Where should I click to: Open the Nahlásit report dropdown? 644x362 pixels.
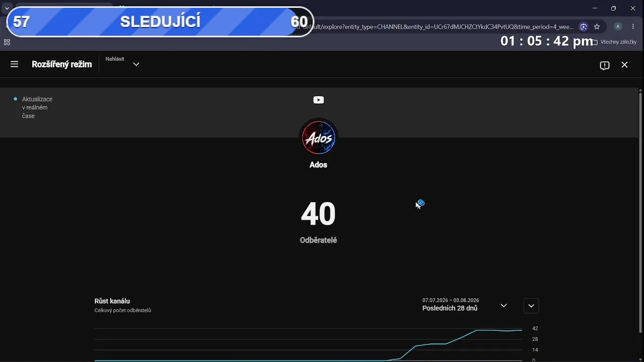click(122, 64)
